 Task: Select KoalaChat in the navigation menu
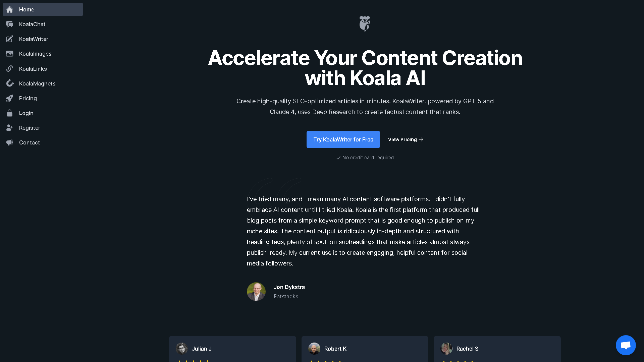[32, 24]
